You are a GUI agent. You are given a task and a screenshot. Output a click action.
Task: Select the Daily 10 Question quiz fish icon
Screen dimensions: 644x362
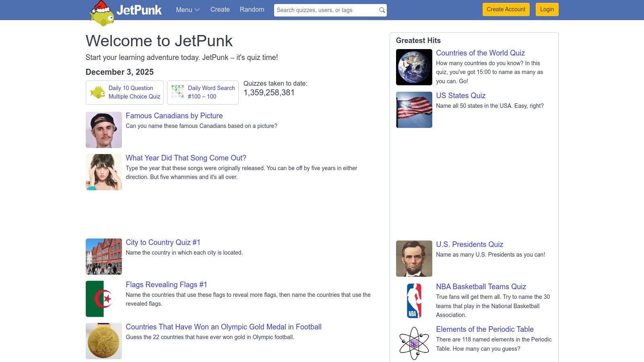pos(97,92)
